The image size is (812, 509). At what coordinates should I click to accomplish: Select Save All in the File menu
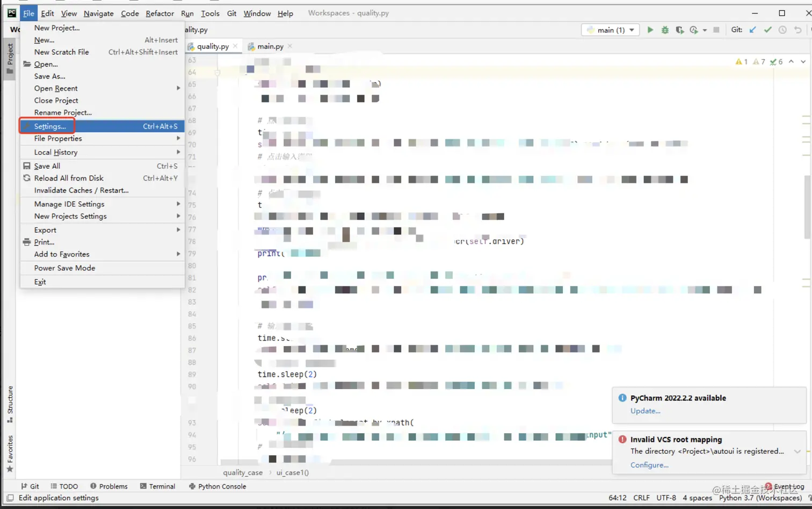[x=102, y=166]
